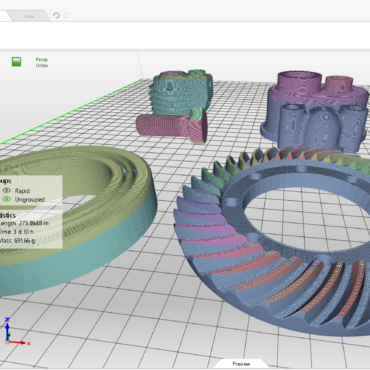Select the purple pump housing model
370x370 pixels.
[x=315, y=112]
